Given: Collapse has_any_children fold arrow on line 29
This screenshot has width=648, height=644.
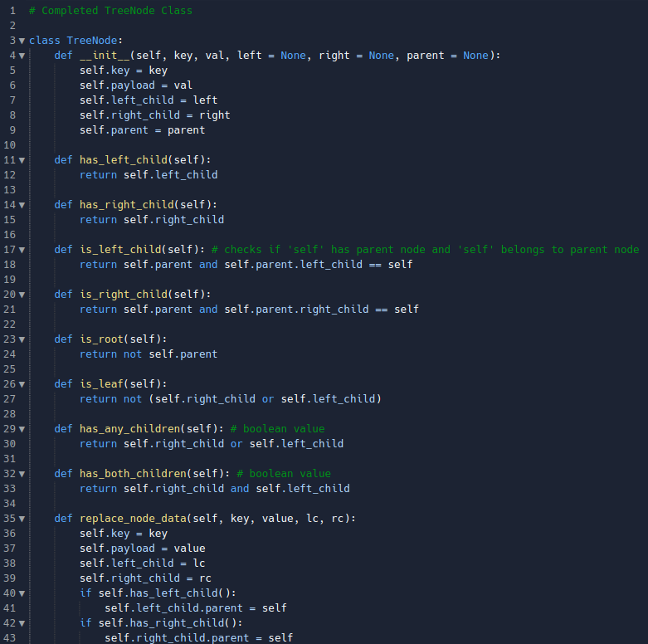Looking at the screenshot, I should point(22,429).
